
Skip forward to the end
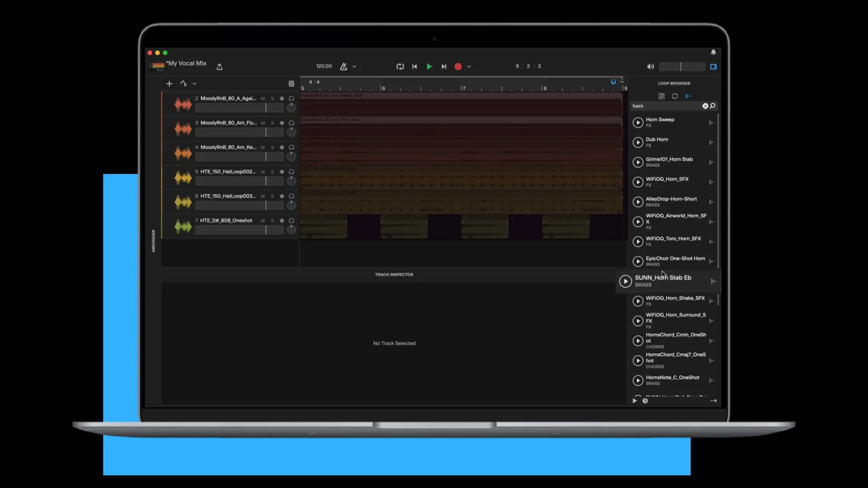444,66
